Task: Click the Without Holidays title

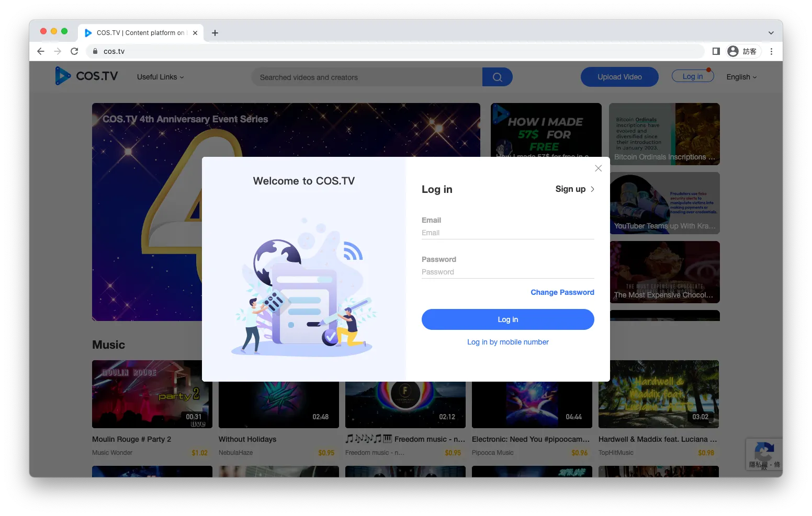Action: point(247,439)
